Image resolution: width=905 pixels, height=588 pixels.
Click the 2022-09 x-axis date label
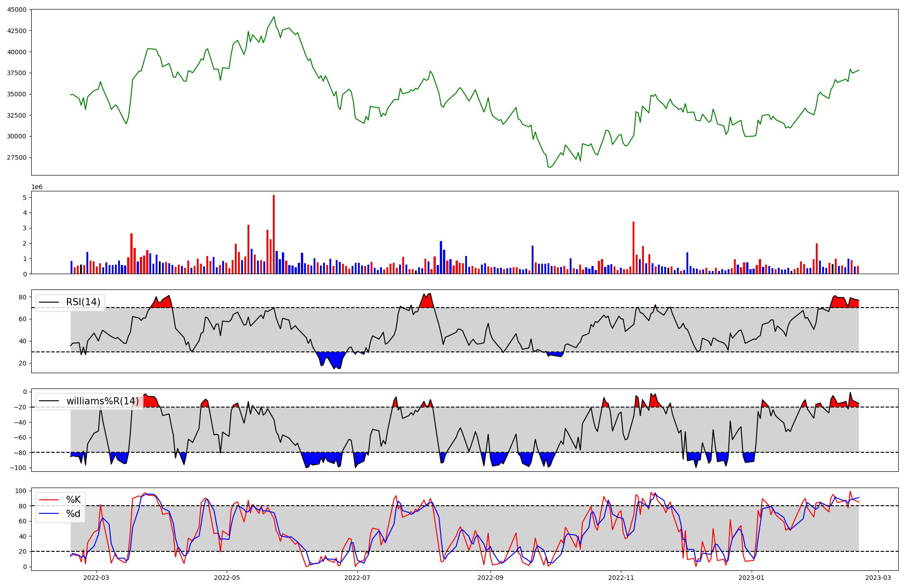491,578
